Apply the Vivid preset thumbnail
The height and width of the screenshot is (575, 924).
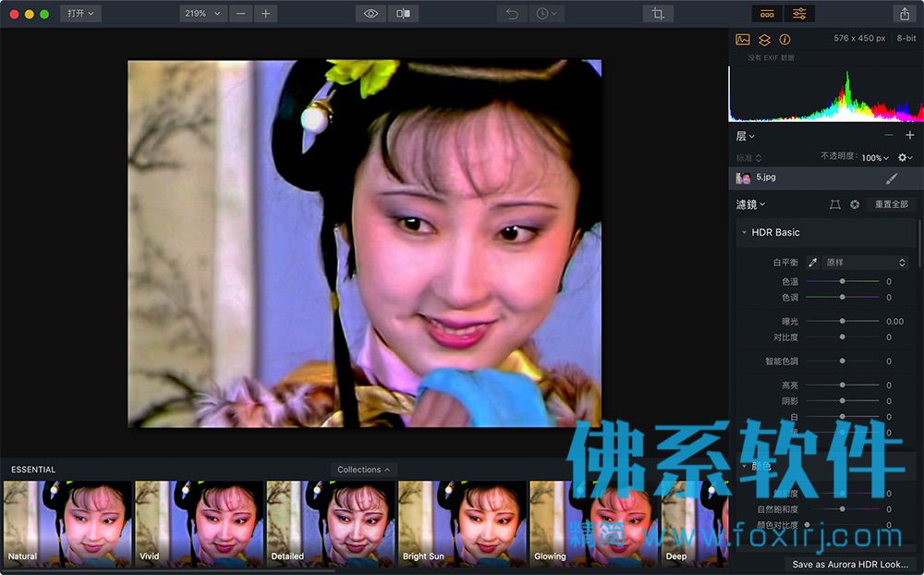pos(199,523)
